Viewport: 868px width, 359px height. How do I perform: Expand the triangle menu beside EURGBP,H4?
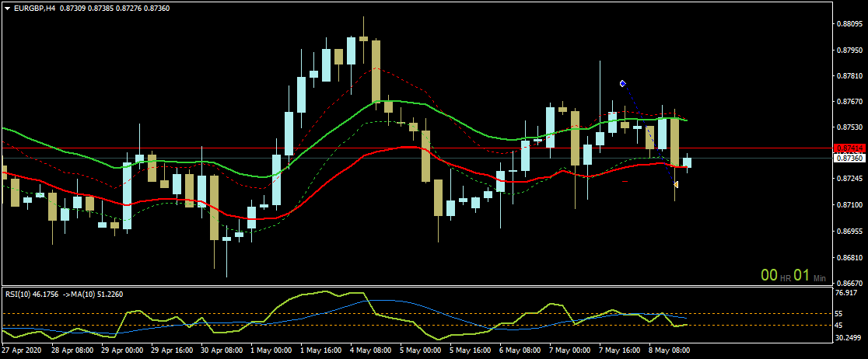pyautogui.click(x=7, y=9)
